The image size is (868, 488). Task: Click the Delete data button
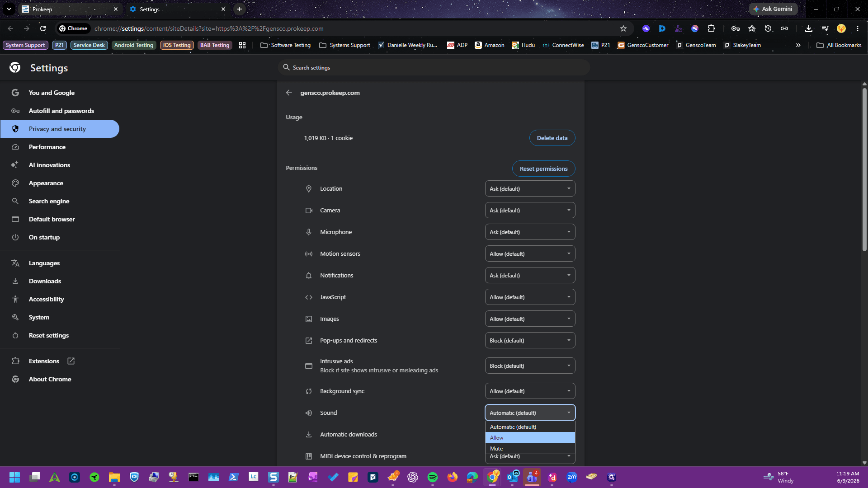point(552,138)
